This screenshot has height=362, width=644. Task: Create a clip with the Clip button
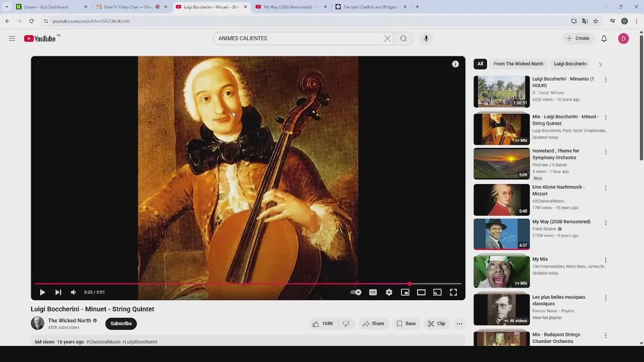tap(436, 324)
